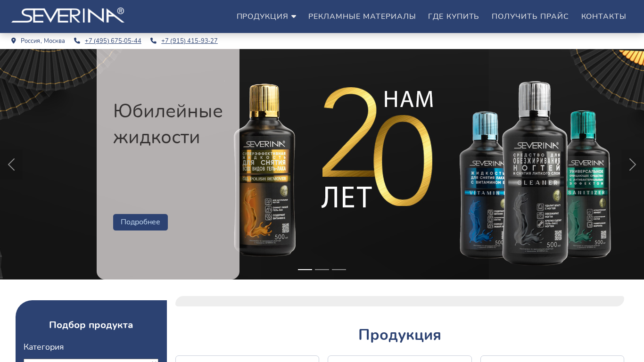
Task: Select the first carousel indicator dash
Action: point(305,270)
